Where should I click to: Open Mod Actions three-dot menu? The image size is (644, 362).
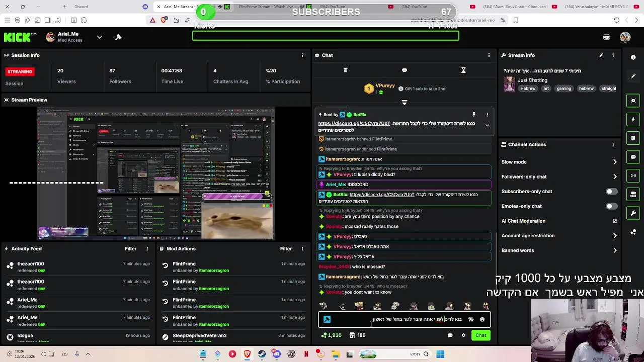point(302,248)
